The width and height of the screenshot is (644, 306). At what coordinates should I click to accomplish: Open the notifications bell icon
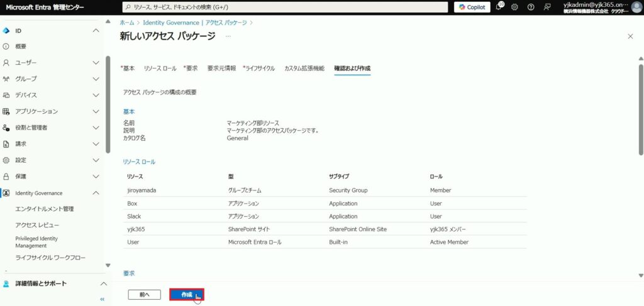tap(499, 7)
